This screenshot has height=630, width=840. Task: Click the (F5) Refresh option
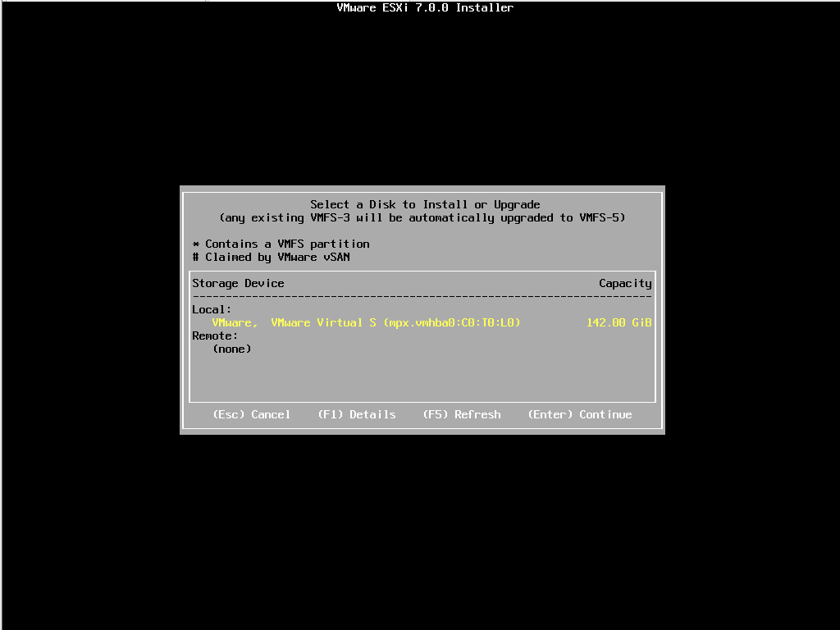461,414
